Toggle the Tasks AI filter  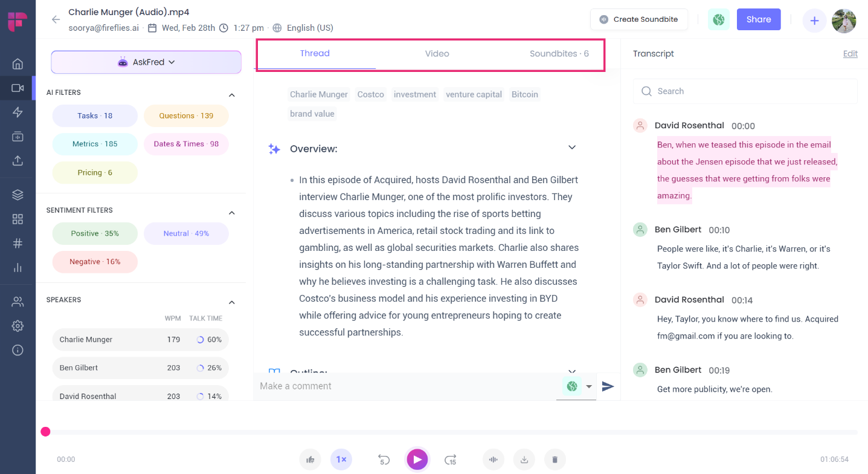tap(94, 115)
